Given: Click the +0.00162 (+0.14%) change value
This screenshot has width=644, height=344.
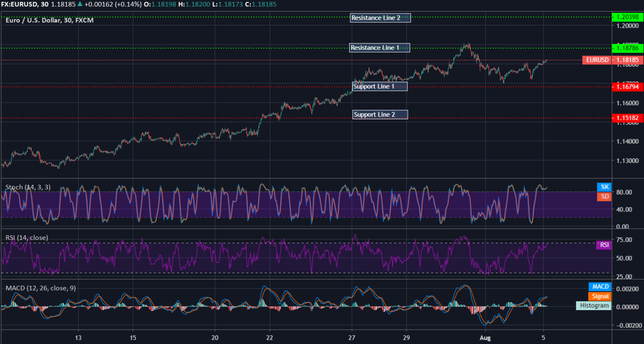Looking at the screenshot, I should (x=113, y=4).
